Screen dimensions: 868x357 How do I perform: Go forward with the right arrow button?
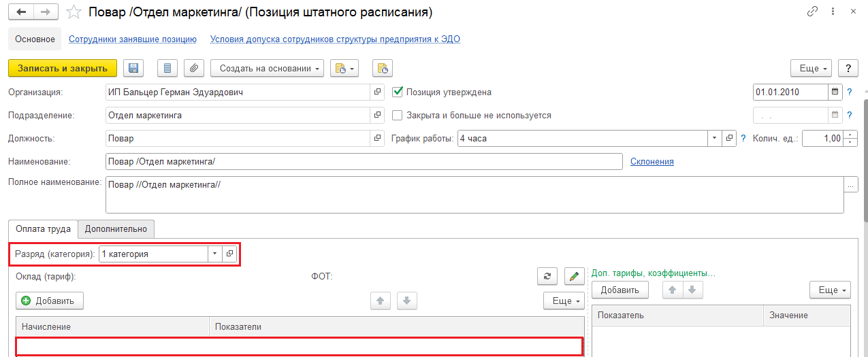pos(46,12)
